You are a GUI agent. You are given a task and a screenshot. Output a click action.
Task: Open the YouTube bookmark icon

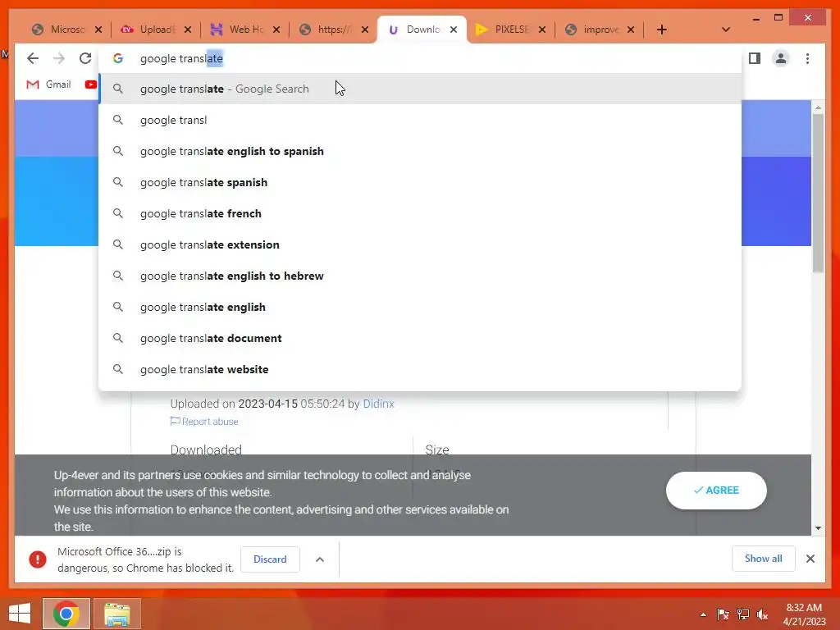(90, 84)
